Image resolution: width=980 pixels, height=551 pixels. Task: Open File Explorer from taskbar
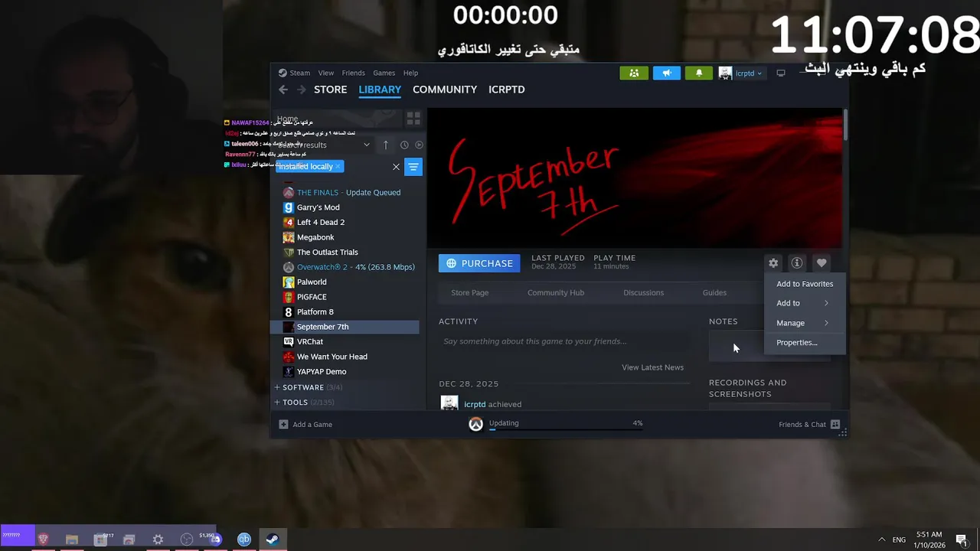(x=72, y=540)
